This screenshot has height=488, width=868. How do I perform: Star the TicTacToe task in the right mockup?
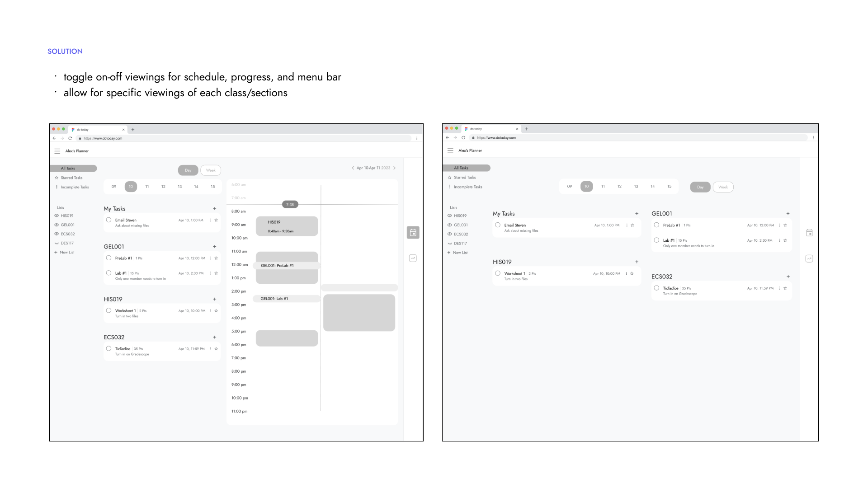click(785, 288)
